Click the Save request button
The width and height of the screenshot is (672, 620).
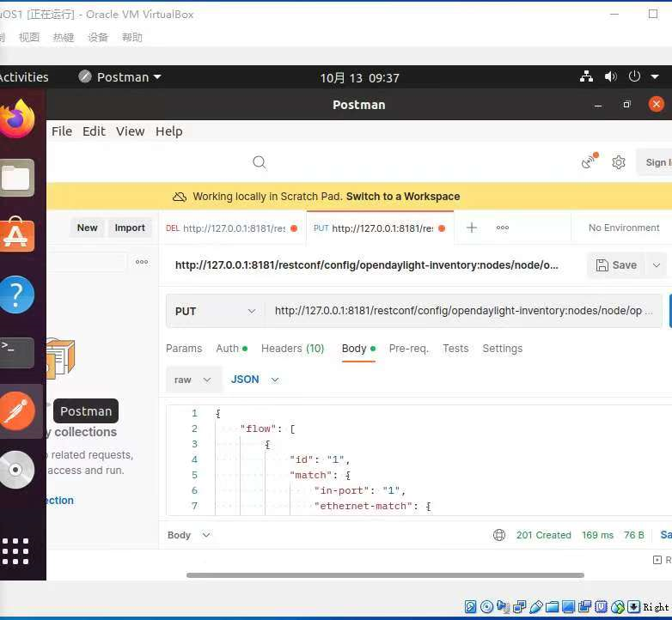coord(617,265)
